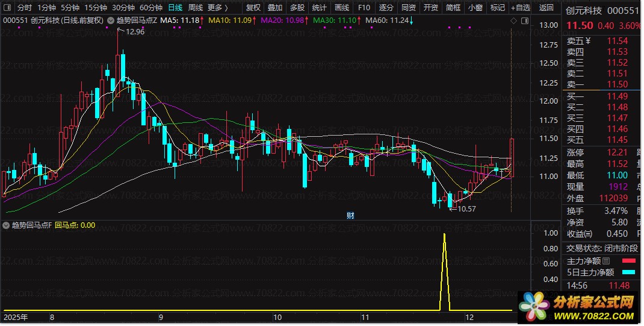Select the 卖五 11.54 order row
This screenshot has height=326, width=644.
601,41
